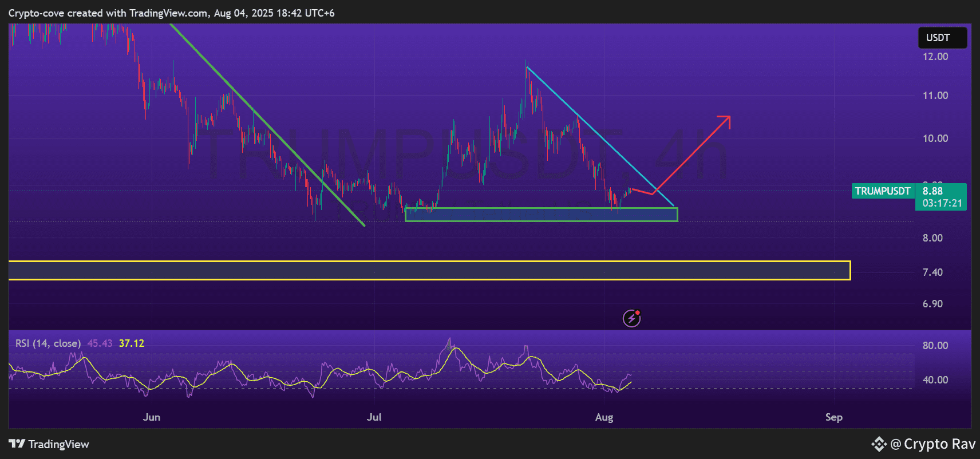Click the TRUMPUSDT price label
The image size is (980, 459).
[x=882, y=191]
